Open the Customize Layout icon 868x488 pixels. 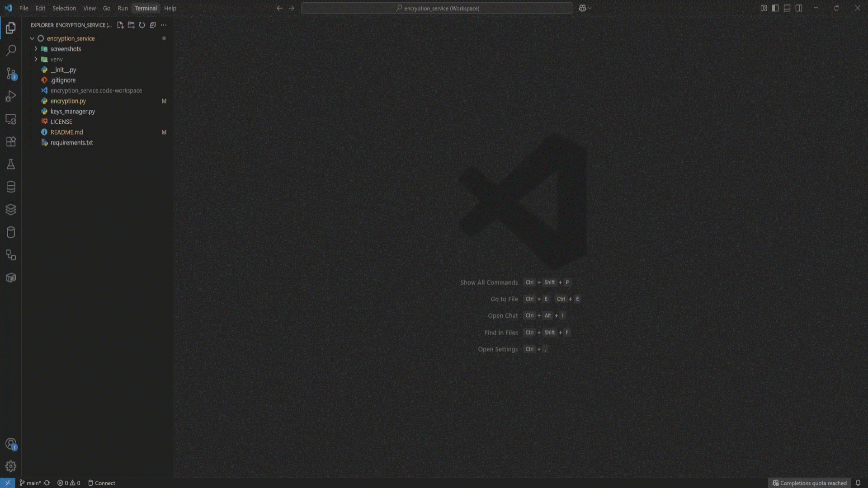pyautogui.click(x=764, y=8)
